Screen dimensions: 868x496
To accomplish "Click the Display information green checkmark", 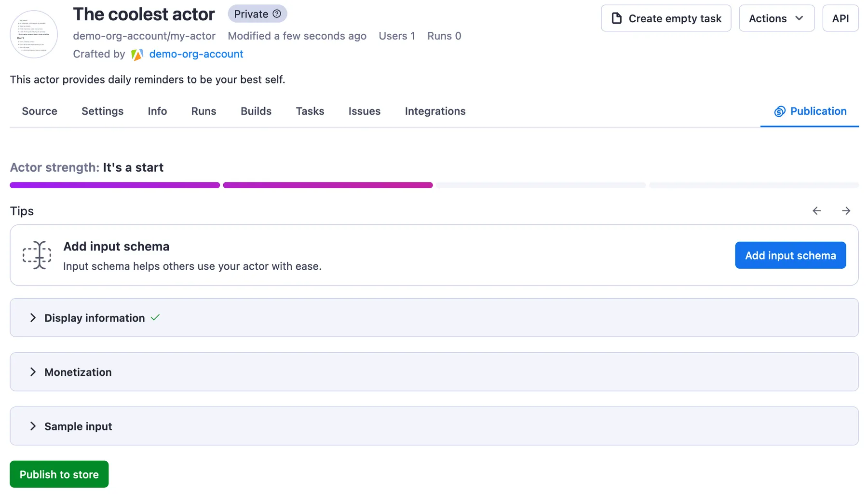I will pos(155,317).
